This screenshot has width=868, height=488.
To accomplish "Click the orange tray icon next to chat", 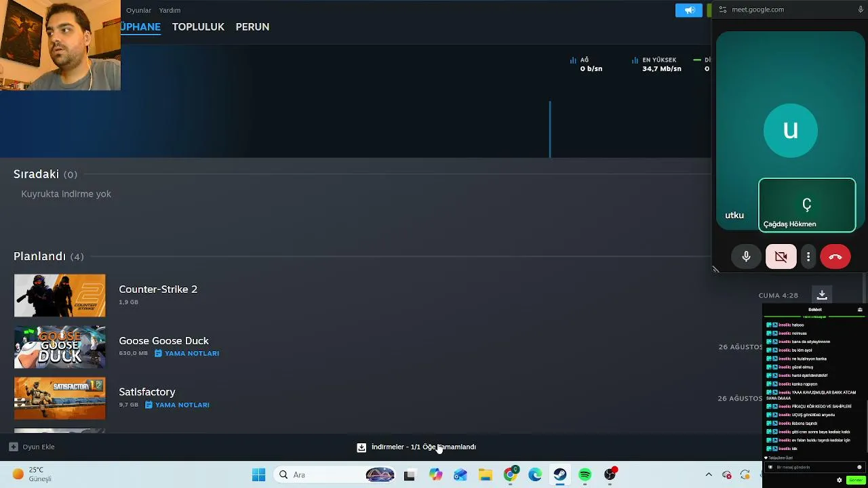I will (745, 475).
